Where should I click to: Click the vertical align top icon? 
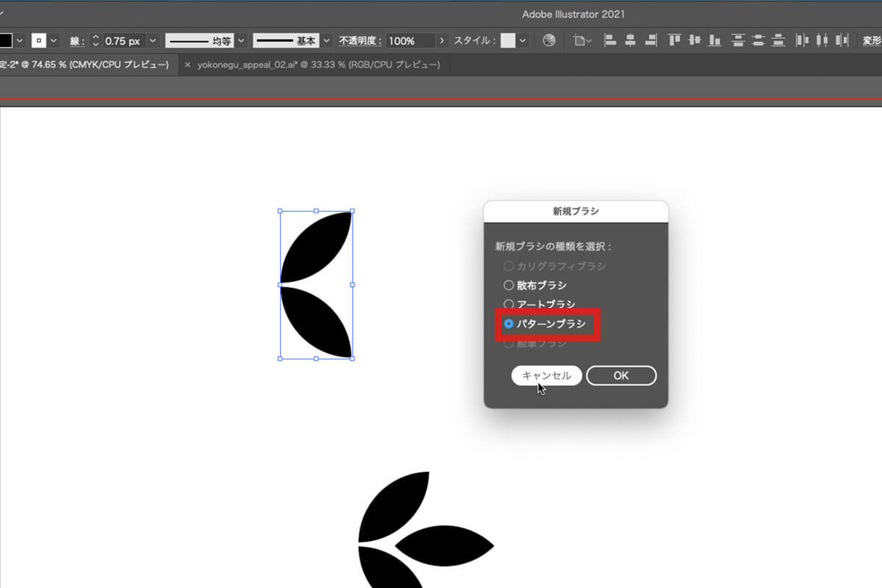coord(674,41)
